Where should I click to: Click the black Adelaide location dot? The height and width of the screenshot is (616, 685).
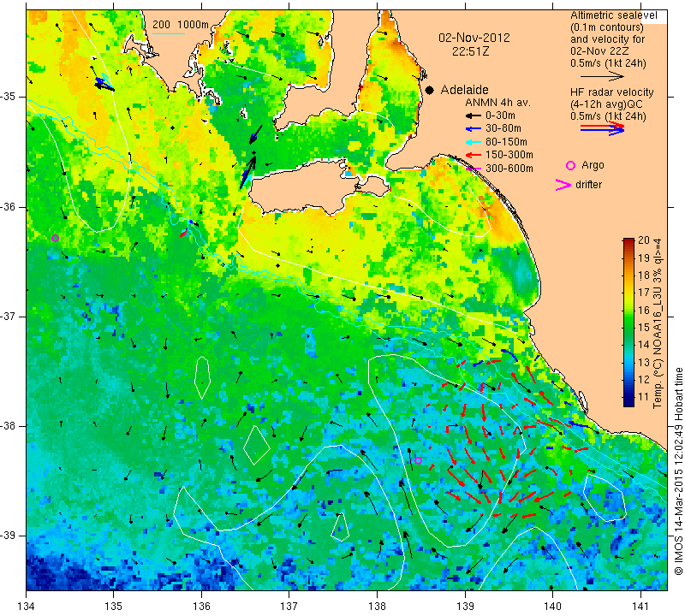tap(430, 90)
